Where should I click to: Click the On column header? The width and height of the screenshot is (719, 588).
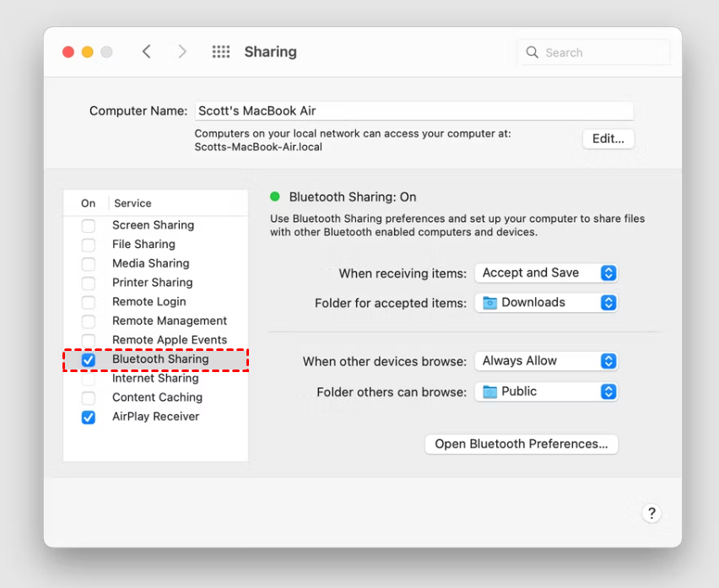pos(88,203)
